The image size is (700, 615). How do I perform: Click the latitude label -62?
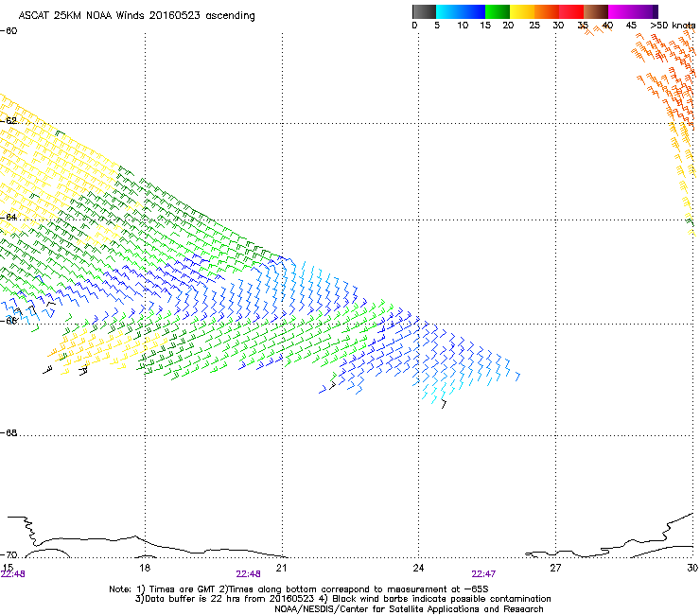(x=9, y=121)
